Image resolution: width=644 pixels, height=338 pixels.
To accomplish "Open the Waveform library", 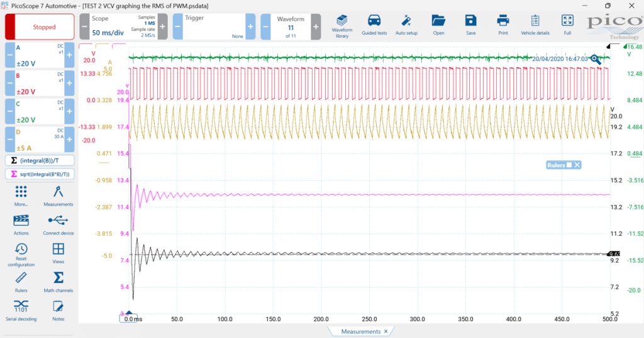I will [x=341, y=26].
